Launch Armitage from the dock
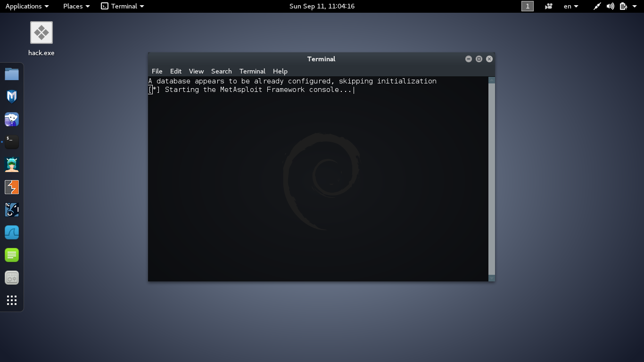Screen dimensions: 644x362 click(12, 165)
